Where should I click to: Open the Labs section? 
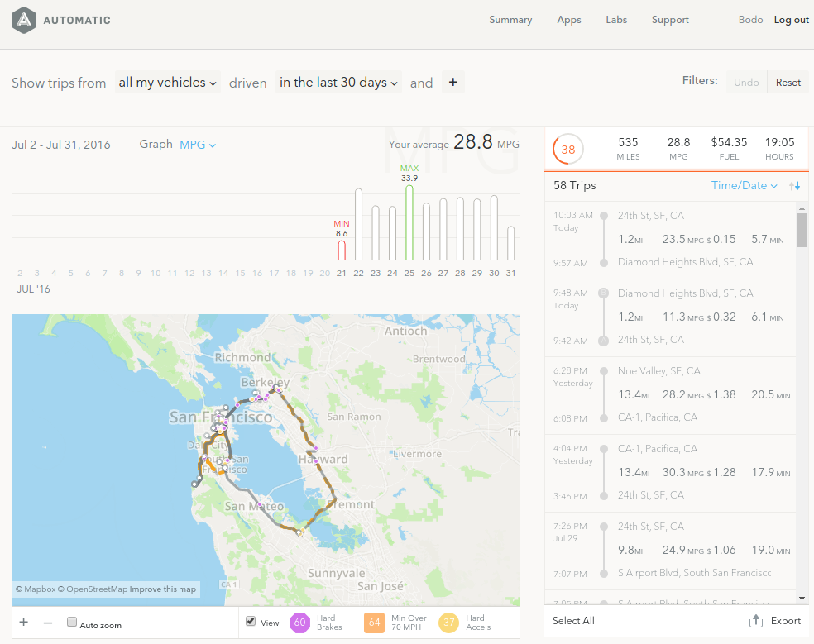click(616, 20)
